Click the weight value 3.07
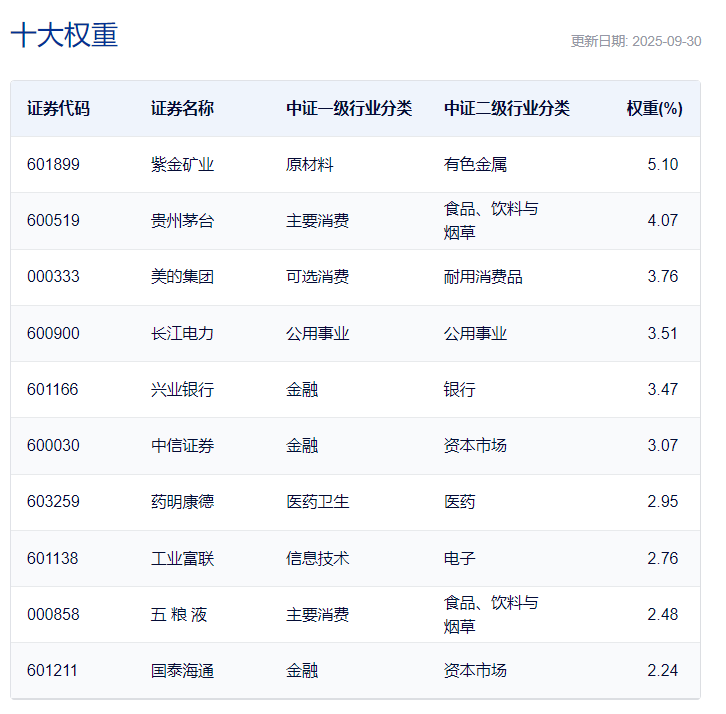This screenshot has height=714, width=726. coord(663,445)
